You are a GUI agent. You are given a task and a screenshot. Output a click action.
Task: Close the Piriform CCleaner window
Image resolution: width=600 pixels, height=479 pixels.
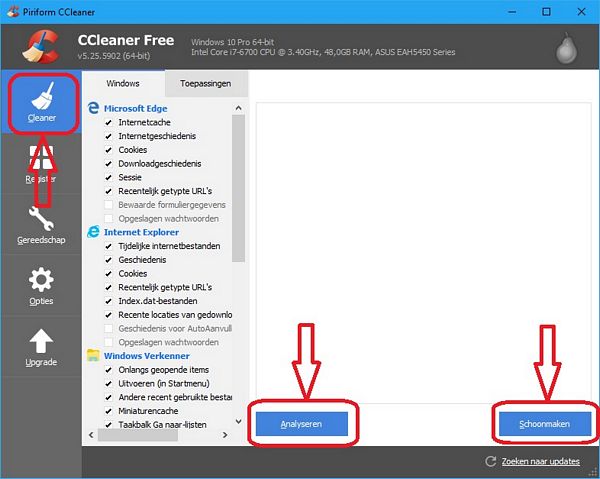click(x=581, y=12)
